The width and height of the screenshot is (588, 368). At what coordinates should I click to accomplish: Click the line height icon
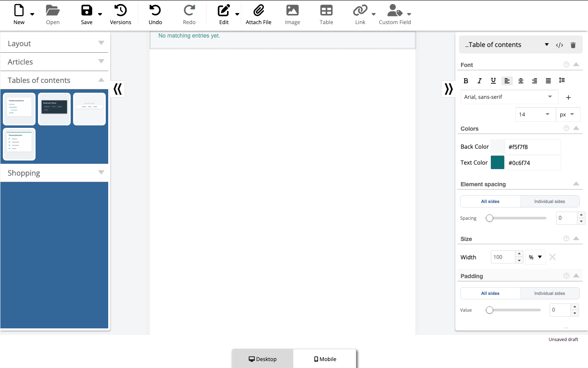coord(562,80)
